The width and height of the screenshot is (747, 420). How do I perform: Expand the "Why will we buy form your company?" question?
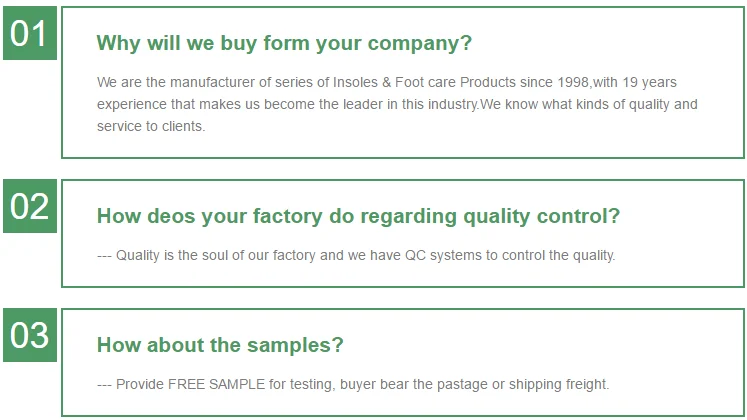284,44
